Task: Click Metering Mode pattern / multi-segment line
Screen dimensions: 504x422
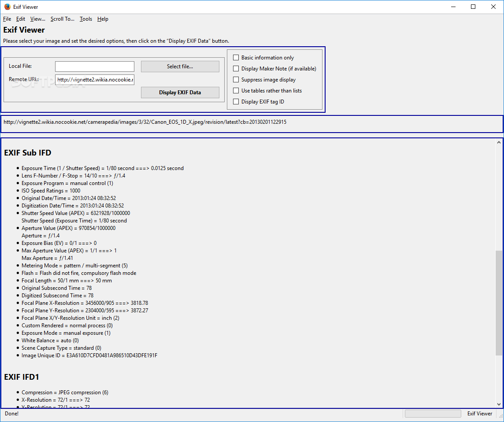Action: pyautogui.click(x=74, y=266)
